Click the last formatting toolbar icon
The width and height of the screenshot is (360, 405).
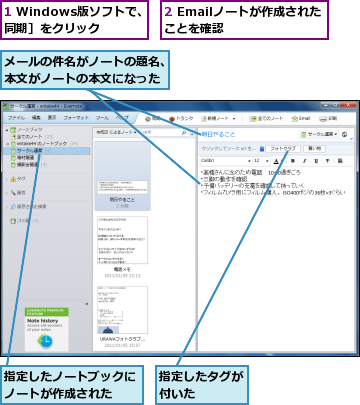click(340, 161)
